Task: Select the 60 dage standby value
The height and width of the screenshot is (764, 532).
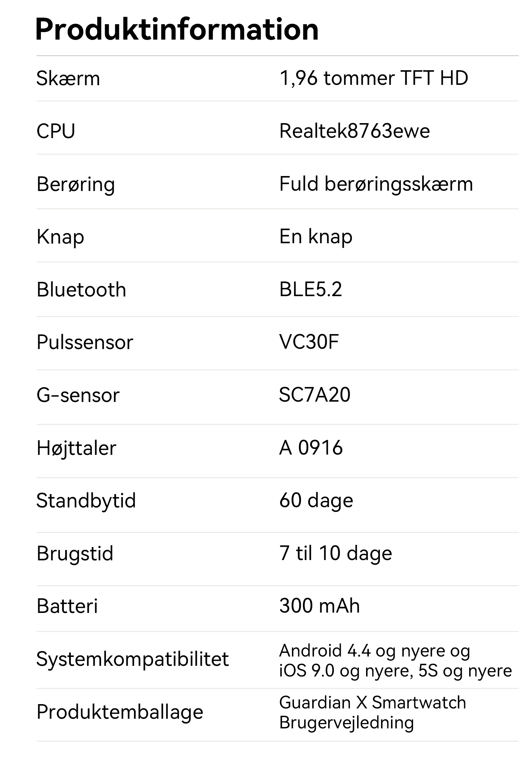Action: tap(316, 500)
